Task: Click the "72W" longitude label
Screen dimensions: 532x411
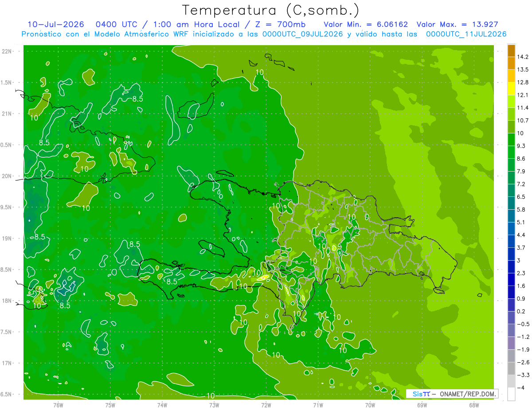Action: pyautogui.click(x=266, y=405)
